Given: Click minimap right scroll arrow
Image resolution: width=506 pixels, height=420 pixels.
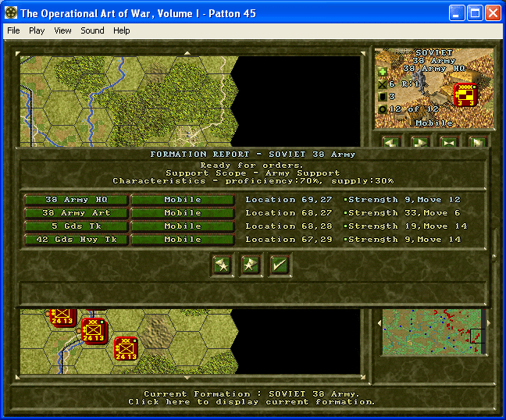Looking at the screenshot, I should pos(489,323).
